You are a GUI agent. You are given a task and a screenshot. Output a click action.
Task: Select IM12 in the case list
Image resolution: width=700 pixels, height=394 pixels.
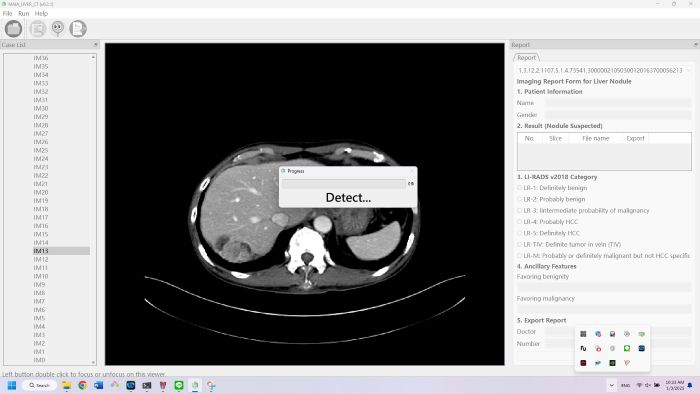[41, 259]
